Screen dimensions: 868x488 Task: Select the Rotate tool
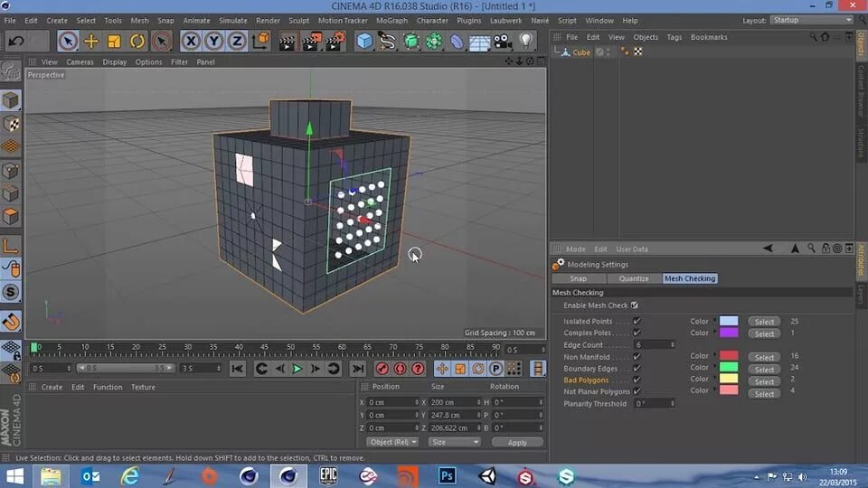coord(137,41)
